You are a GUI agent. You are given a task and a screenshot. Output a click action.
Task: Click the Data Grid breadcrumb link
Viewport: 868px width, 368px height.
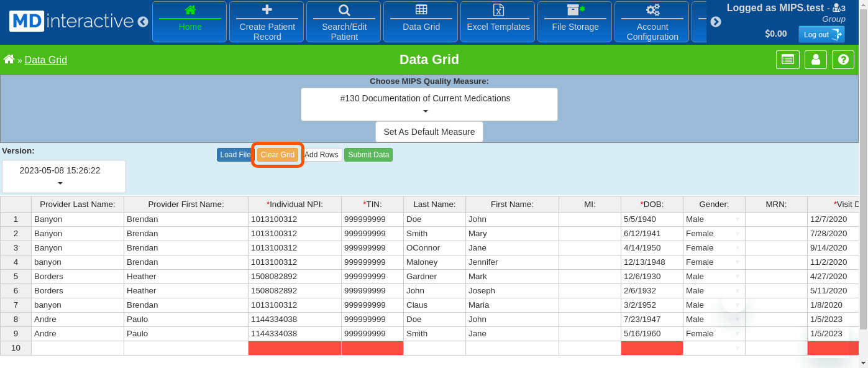[x=46, y=60]
